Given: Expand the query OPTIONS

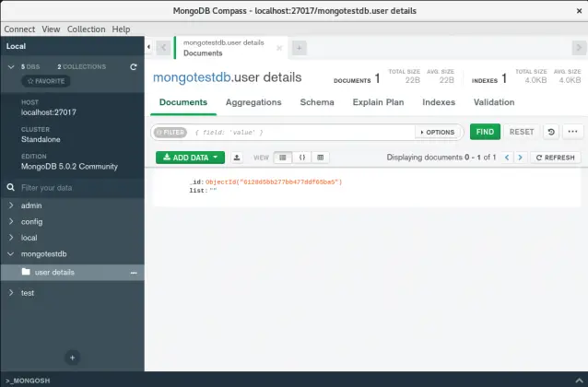Looking at the screenshot, I should (439, 132).
